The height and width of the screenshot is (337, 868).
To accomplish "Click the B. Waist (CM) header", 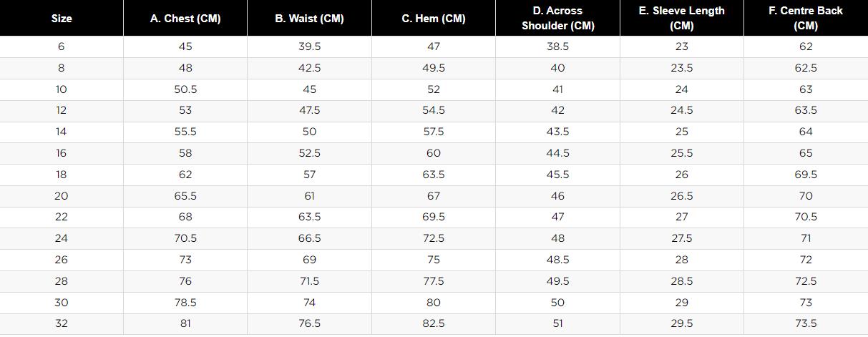I will 309,19.
